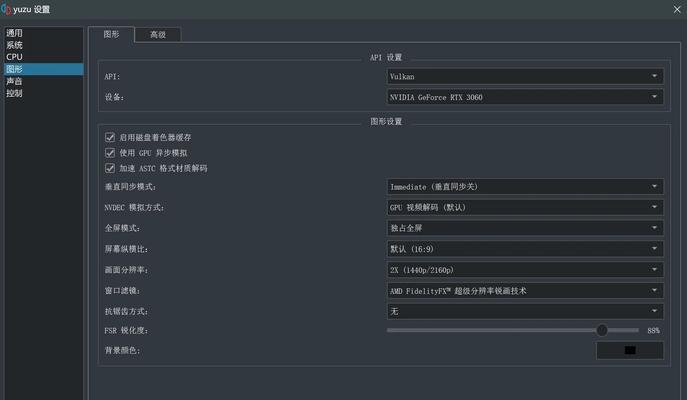The height and width of the screenshot is (400, 687).
Task: Click the 背景颜色 black color swatch
Action: click(630, 350)
